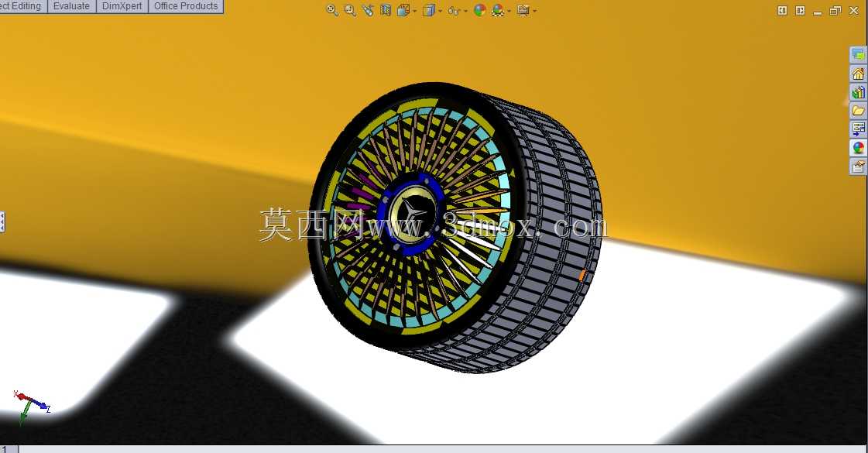Click the Zoom to Fit icon
The width and height of the screenshot is (868, 453).
tap(332, 10)
